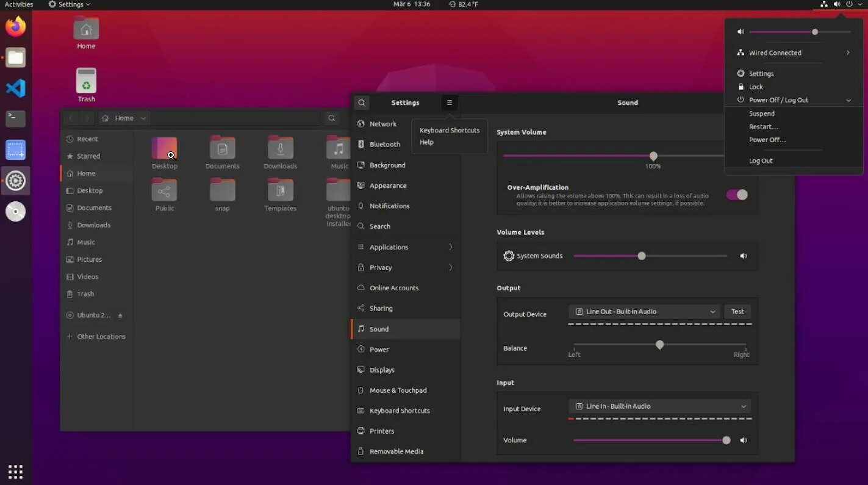Open the Terminal dock icon
Viewport: 868px width, 485px height.
(16, 118)
